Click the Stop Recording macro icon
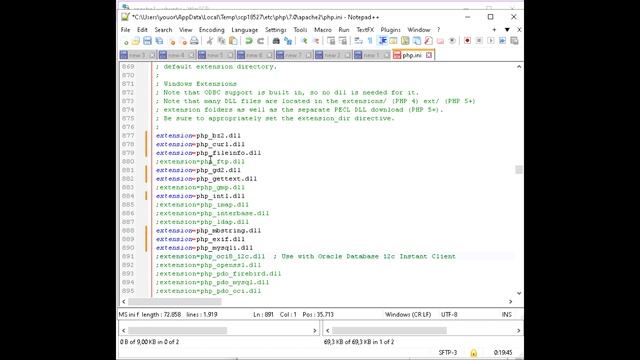 pos(479,41)
